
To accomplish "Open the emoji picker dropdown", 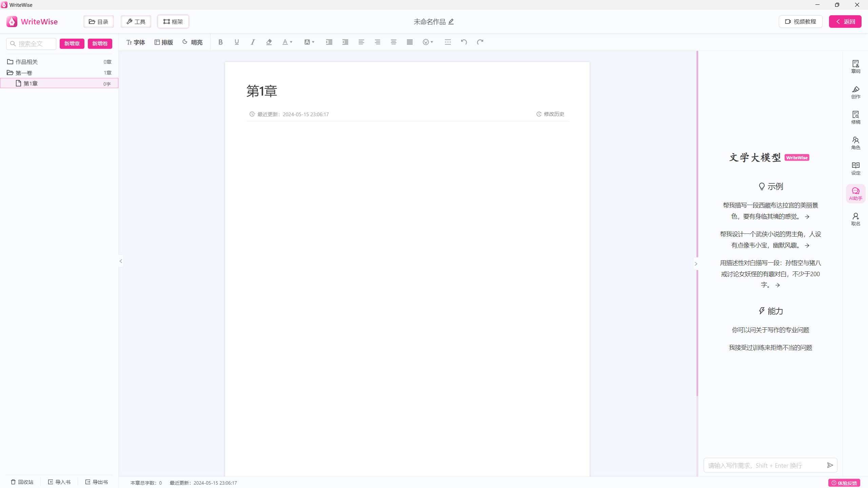I will pyautogui.click(x=428, y=42).
